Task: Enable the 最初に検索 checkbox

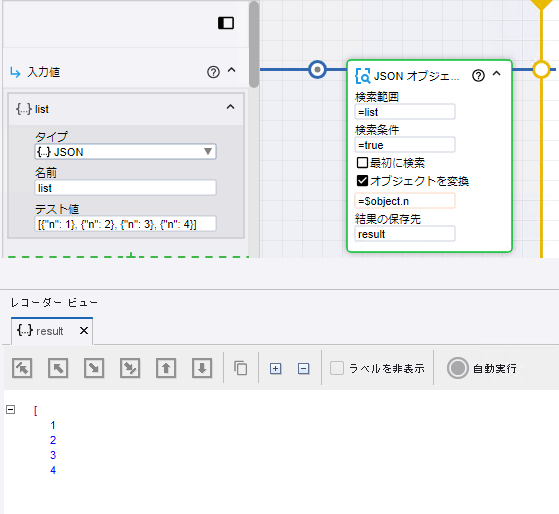Action: pyautogui.click(x=362, y=163)
